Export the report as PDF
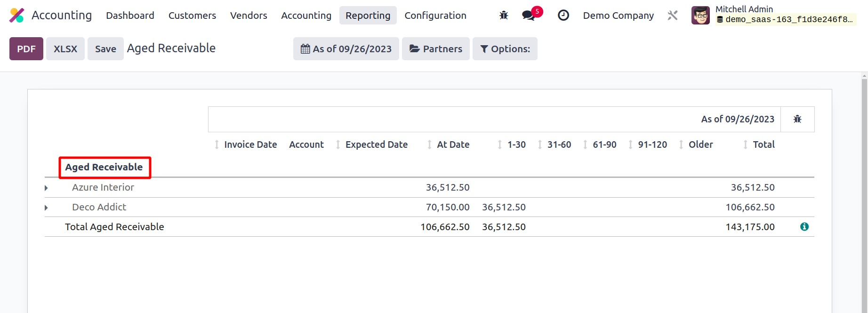Image resolution: width=868 pixels, height=313 pixels. (x=26, y=49)
